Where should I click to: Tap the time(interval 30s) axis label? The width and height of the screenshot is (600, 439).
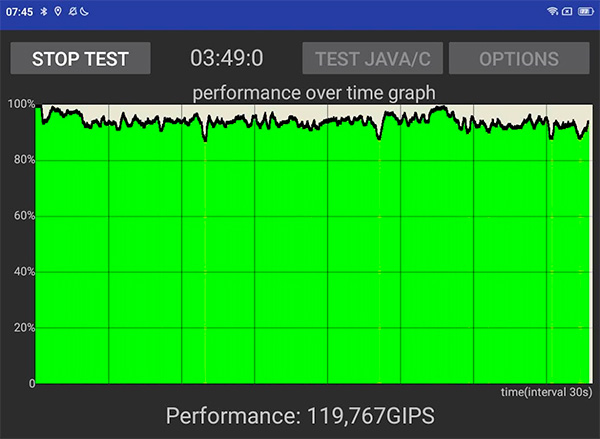pyautogui.click(x=545, y=391)
